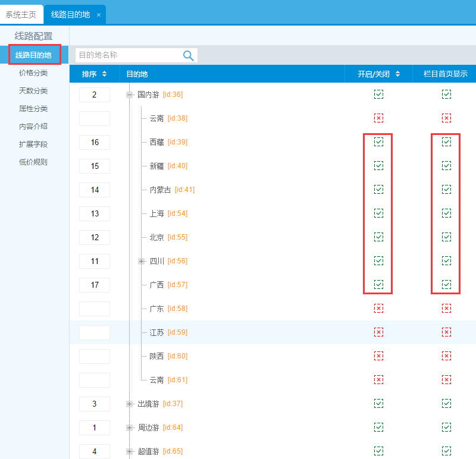
Task: Turn on homepage display for 超值游
Action: pos(447,451)
